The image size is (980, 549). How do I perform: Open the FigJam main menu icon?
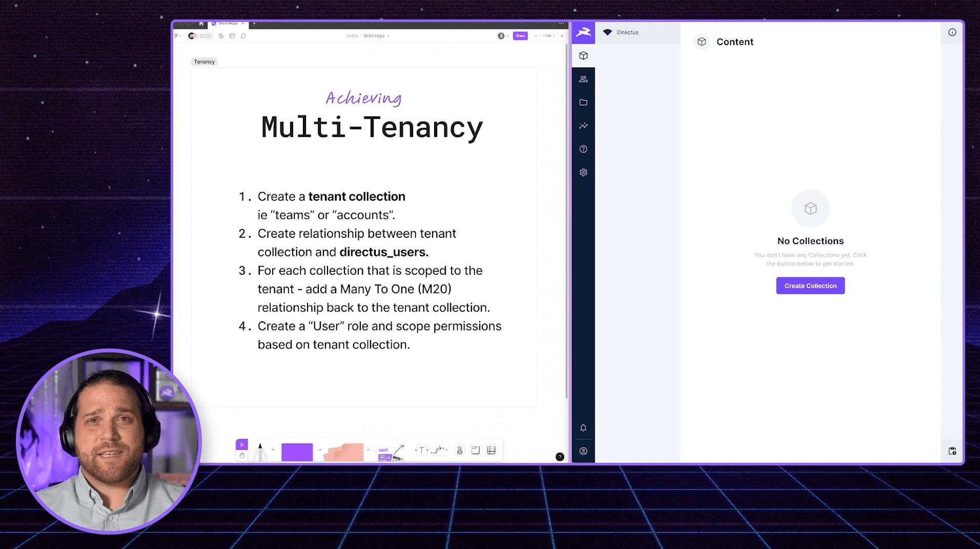click(177, 36)
